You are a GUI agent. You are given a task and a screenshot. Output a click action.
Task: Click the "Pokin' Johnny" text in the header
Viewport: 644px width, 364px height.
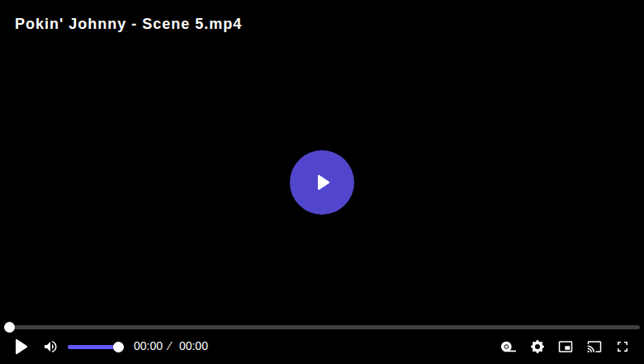pos(70,24)
